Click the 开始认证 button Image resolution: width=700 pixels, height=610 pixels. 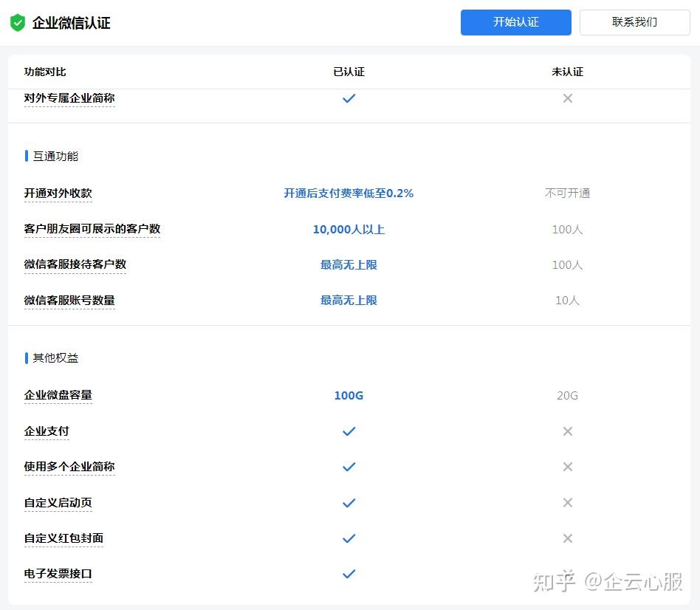pos(515,22)
